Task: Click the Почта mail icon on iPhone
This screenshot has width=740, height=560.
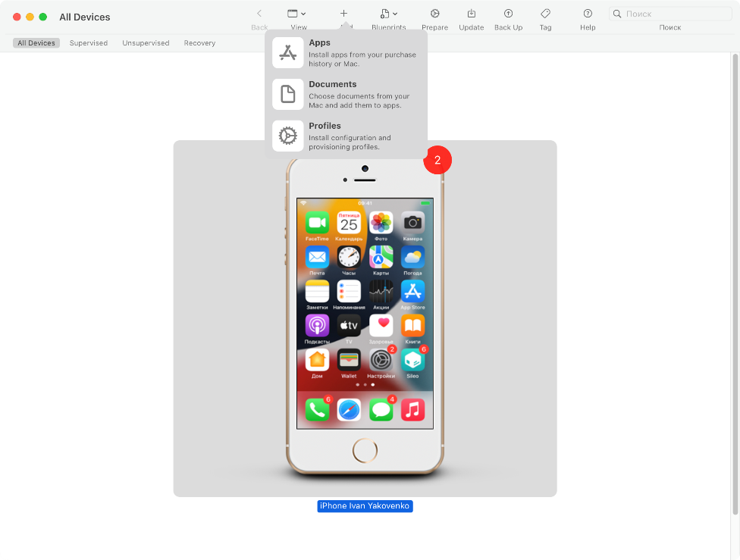Action: coord(317,257)
